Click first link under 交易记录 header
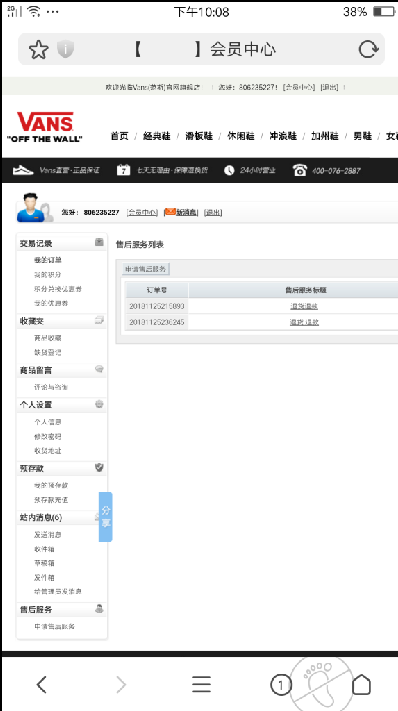This screenshot has height=711, width=398. point(48,260)
